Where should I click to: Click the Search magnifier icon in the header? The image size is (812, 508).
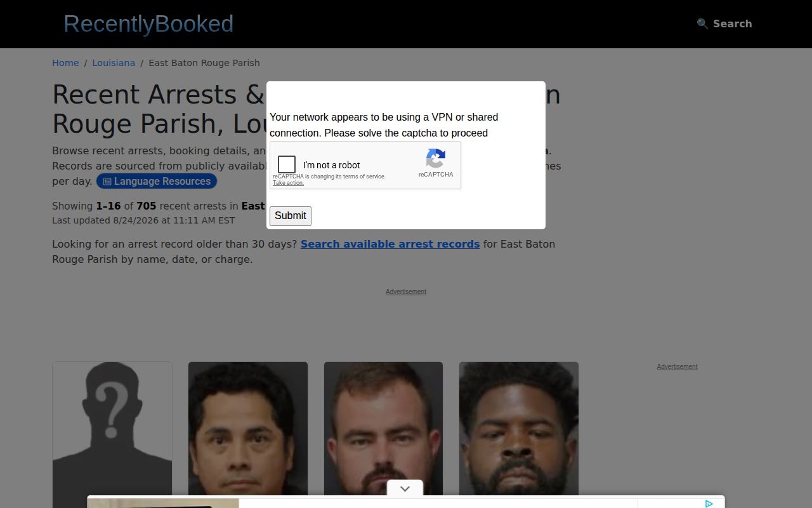point(702,23)
